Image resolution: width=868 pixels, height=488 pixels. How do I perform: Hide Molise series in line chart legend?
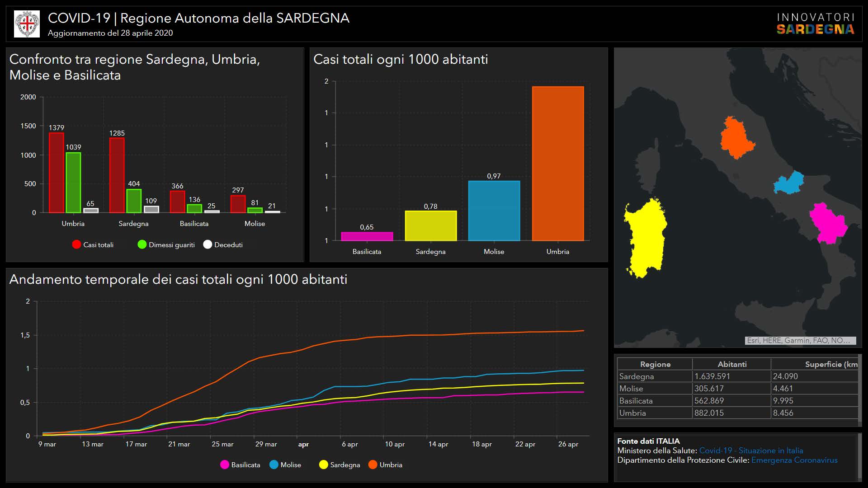[274, 465]
